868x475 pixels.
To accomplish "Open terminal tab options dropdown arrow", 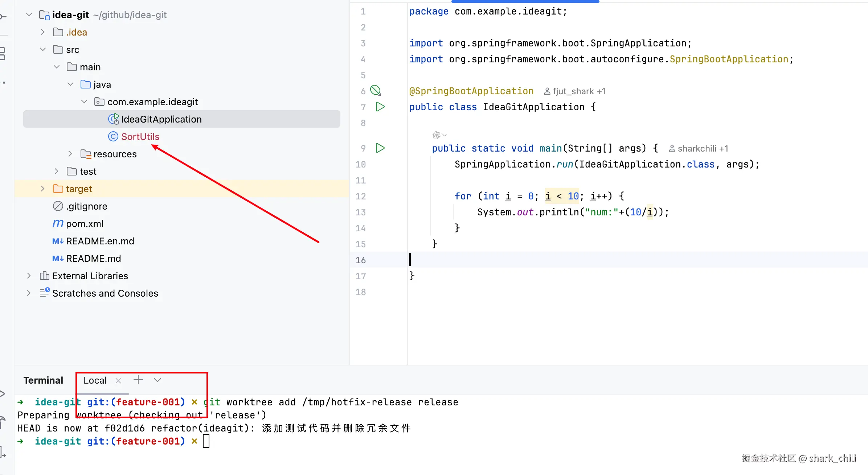I will click(157, 380).
